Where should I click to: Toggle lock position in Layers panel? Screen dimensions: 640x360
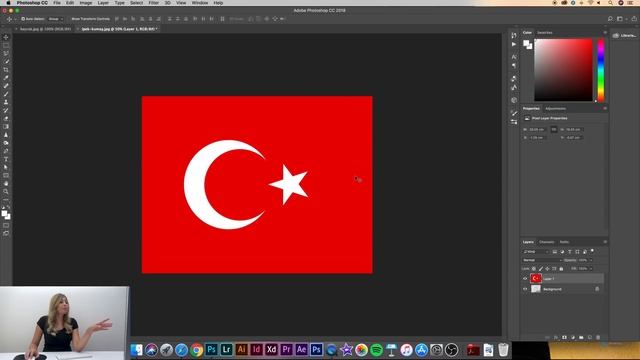coord(547,269)
